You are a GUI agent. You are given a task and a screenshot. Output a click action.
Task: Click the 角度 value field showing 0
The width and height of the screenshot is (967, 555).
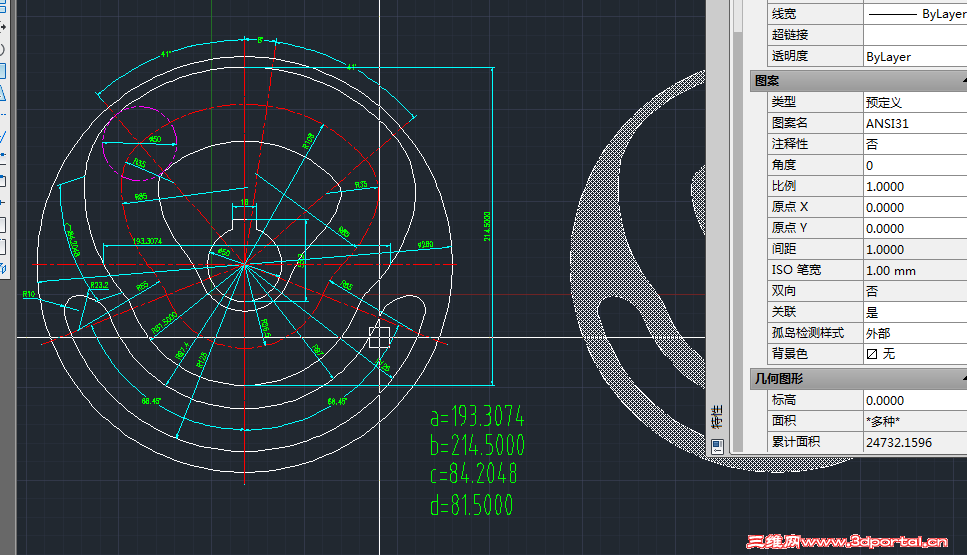[915, 165]
